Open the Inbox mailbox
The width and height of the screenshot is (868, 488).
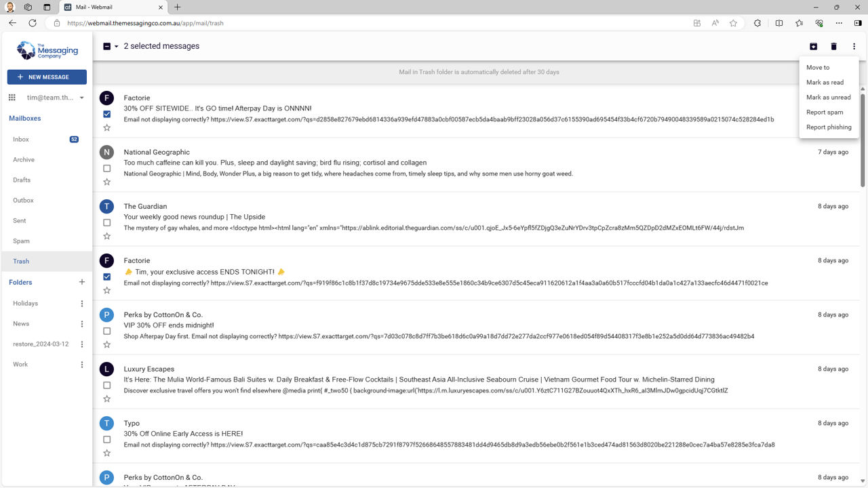pos(47,140)
